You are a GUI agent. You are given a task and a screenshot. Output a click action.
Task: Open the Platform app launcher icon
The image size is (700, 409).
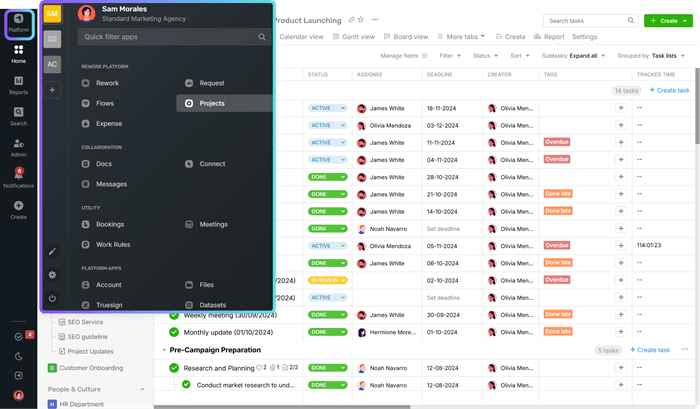[x=18, y=22]
